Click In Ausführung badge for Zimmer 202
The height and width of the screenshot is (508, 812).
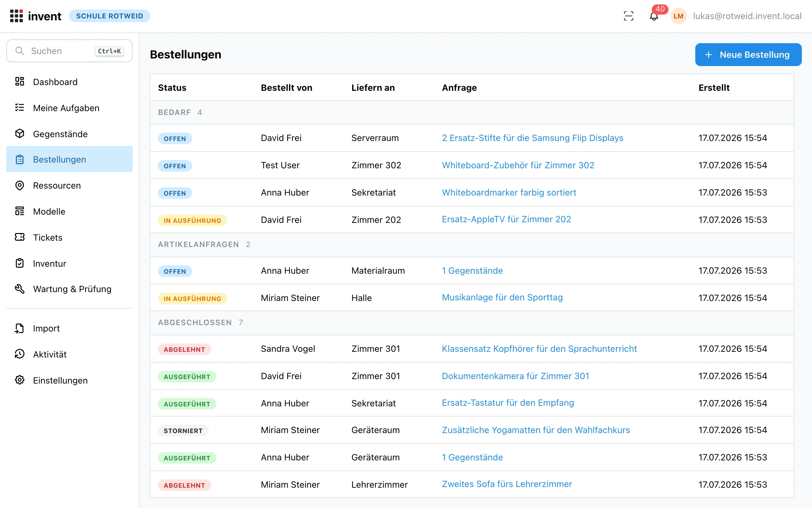tap(192, 220)
